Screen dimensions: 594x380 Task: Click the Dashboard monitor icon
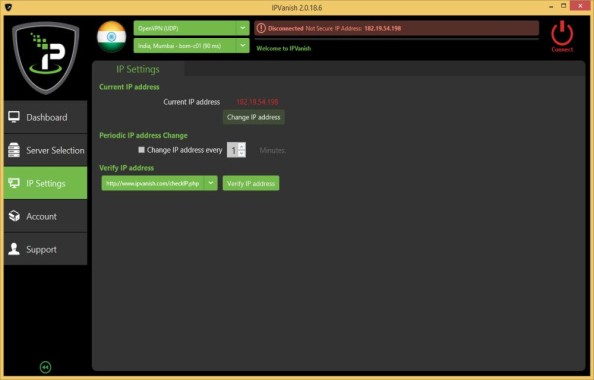tap(14, 117)
